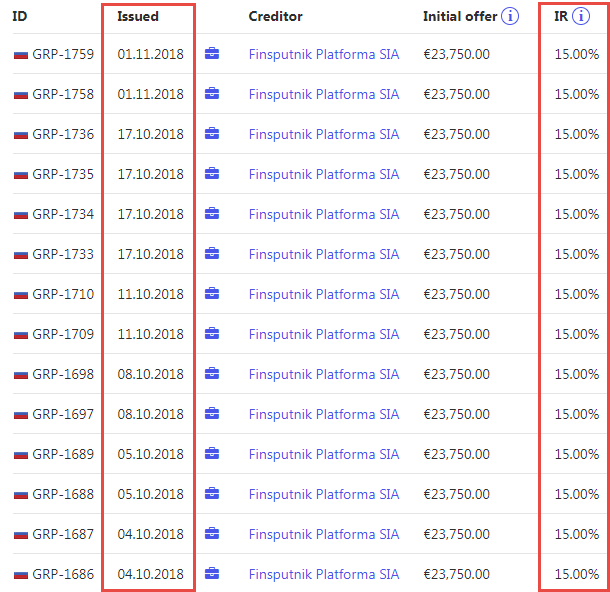Select loan ID GRP-1759
The height and width of the screenshot is (592, 610).
pos(63,54)
